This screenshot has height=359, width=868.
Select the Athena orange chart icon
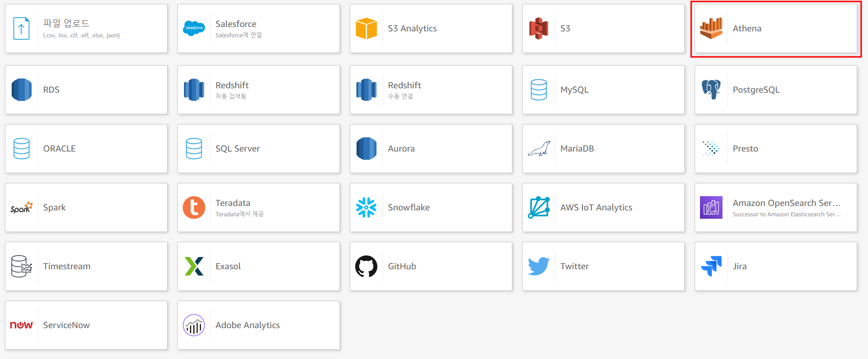[x=711, y=28]
